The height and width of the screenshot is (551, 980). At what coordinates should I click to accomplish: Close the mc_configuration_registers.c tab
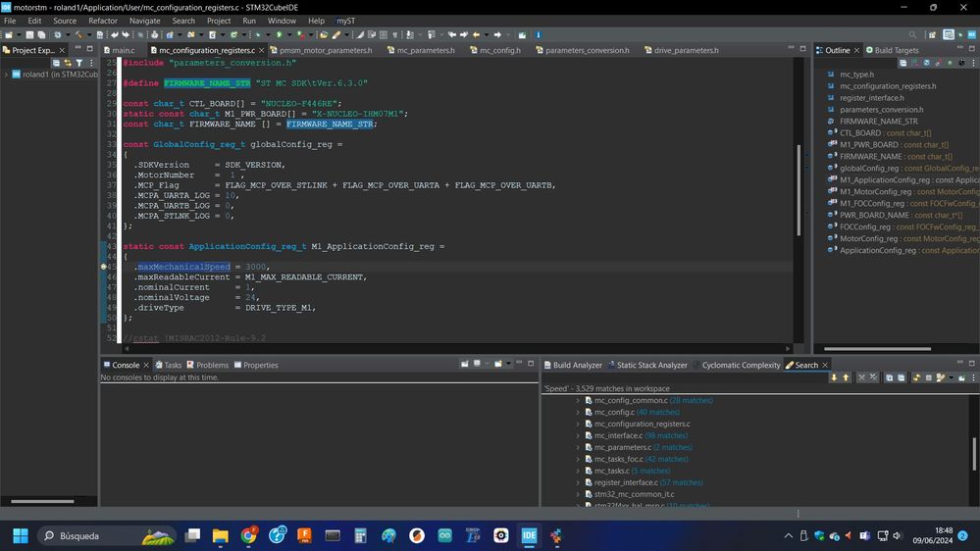click(261, 50)
